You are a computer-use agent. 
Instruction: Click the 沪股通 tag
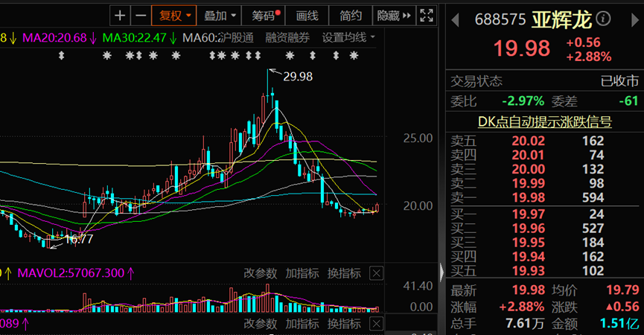click(235, 38)
